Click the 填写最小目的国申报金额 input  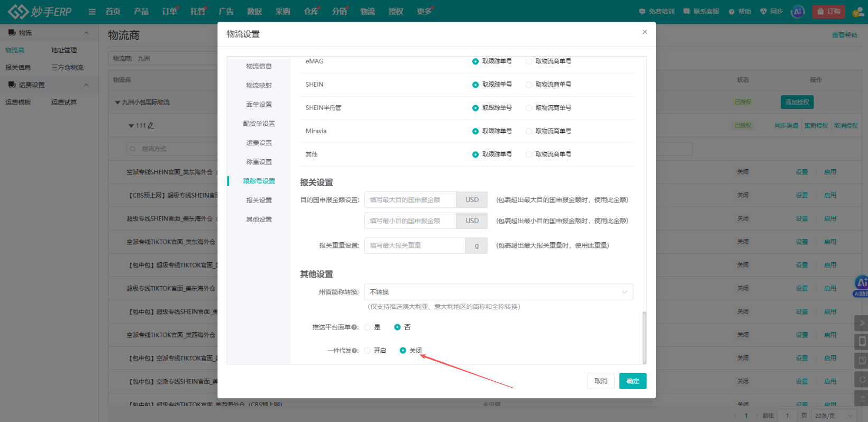pos(410,221)
